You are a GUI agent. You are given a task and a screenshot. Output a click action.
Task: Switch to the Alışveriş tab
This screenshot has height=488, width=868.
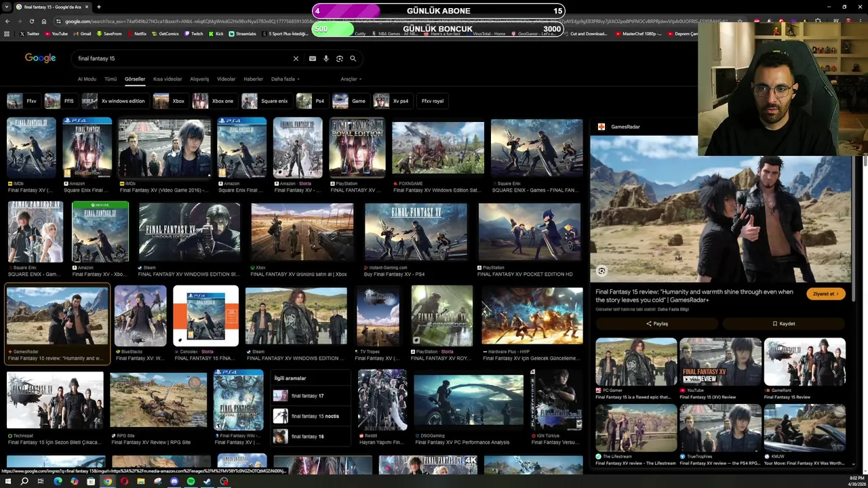199,79
